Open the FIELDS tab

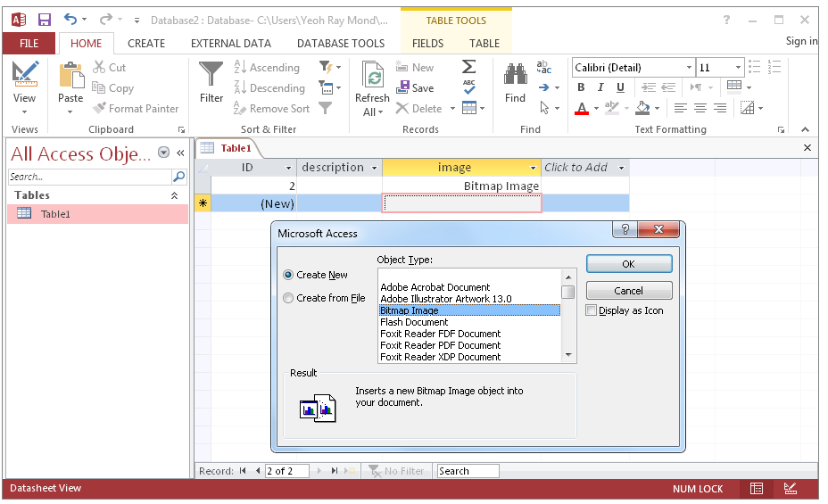[427, 44]
